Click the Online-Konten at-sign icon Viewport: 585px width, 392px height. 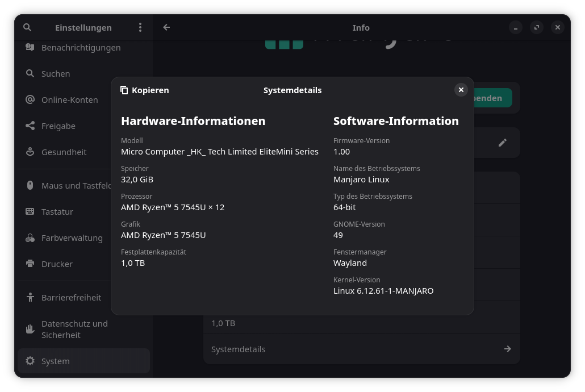[30, 100]
